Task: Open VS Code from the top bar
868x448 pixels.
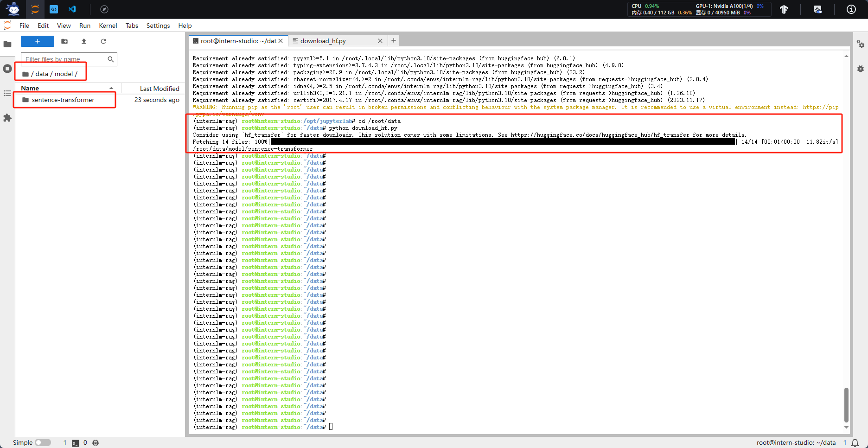Action: [72, 9]
